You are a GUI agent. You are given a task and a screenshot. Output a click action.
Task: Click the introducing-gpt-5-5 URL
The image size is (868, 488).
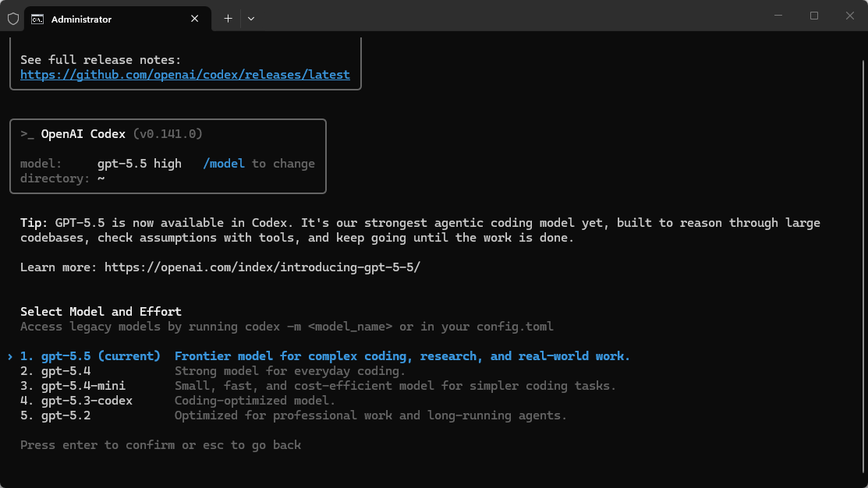click(262, 267)
